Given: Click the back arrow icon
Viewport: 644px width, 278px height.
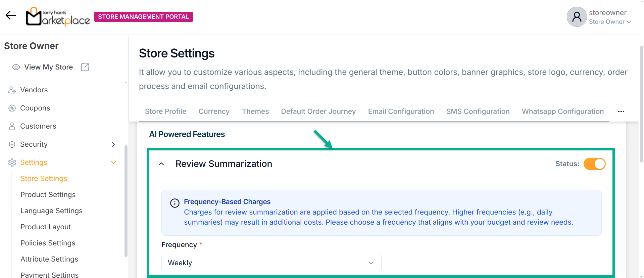Looking at the screenshot, I should pos(11,15).
